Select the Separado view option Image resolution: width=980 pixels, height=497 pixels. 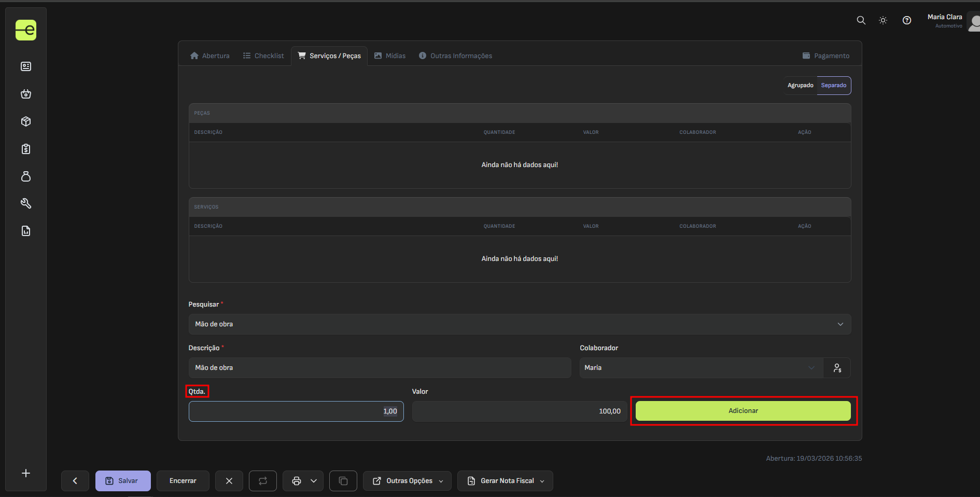[x=833, y=86]
